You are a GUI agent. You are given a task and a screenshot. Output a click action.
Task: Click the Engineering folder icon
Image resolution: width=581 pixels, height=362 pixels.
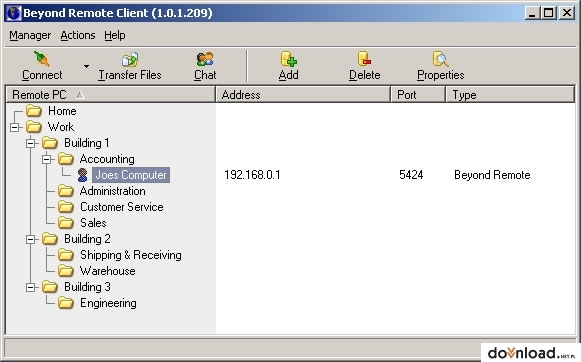(66, 303)
